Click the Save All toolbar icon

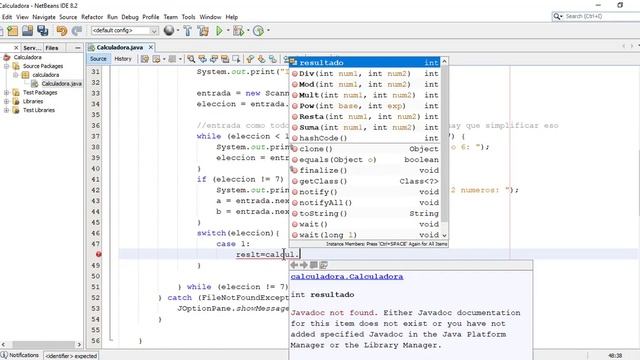tap(42, 31)
